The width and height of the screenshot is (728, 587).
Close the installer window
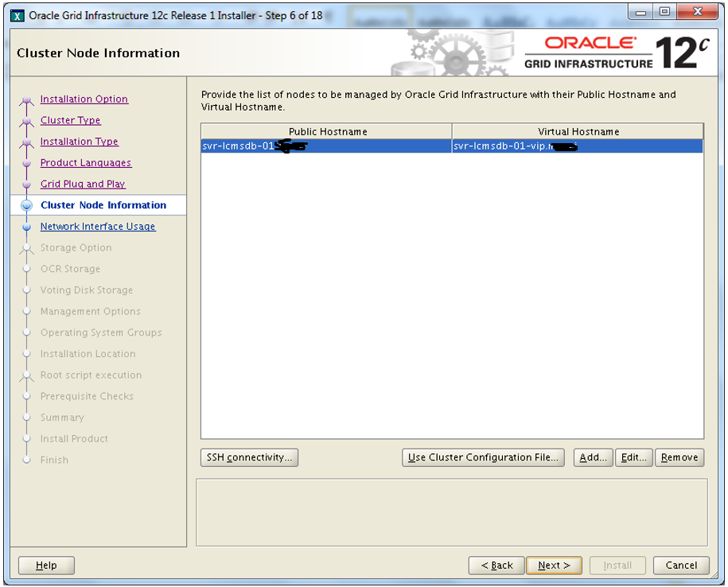(698, 12)
